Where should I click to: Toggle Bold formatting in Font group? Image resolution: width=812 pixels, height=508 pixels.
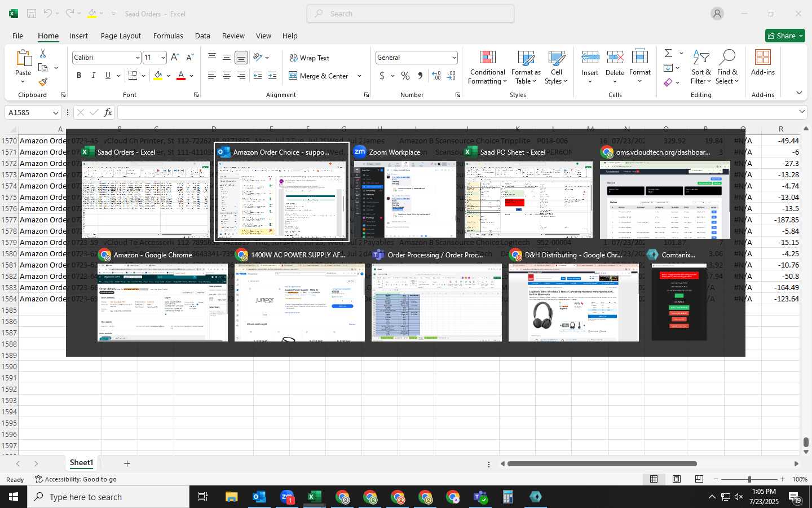[x=79, y=76]
